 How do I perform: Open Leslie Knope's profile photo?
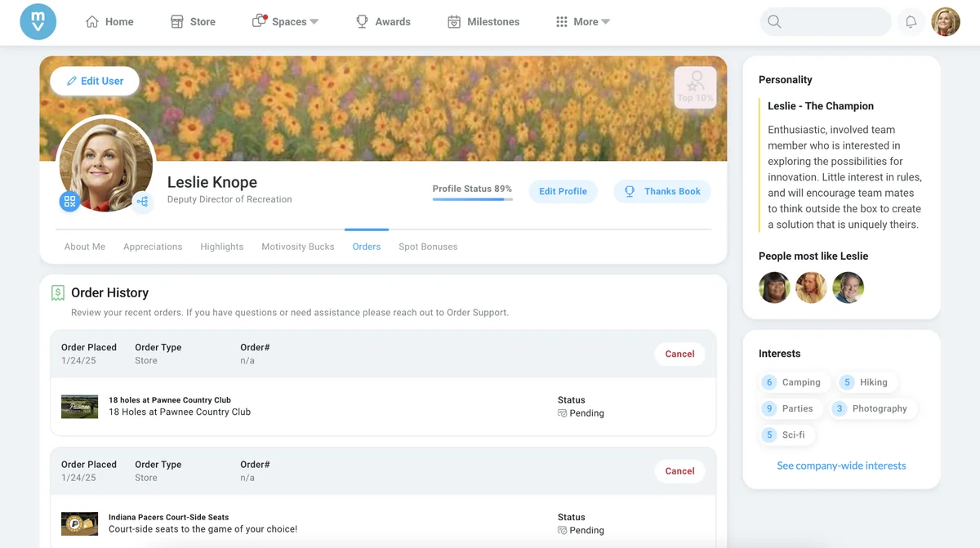click(106, 165)
